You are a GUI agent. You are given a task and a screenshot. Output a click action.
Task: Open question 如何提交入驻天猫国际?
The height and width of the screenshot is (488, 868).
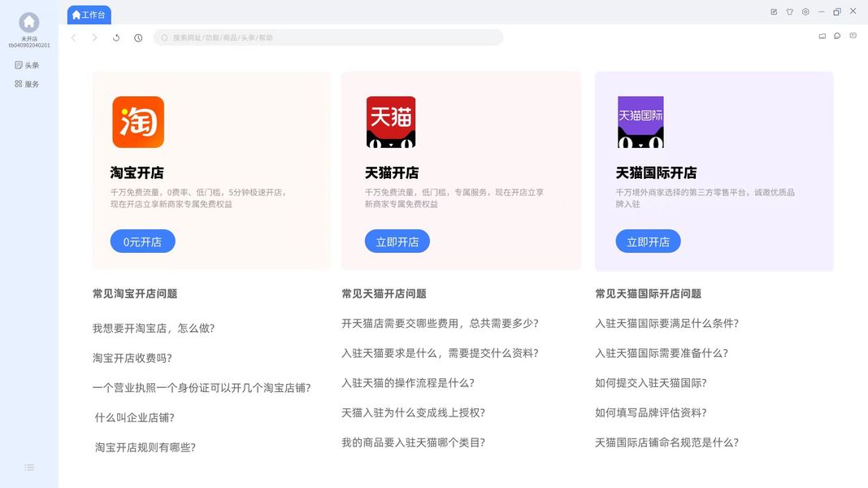pos(651,383)
